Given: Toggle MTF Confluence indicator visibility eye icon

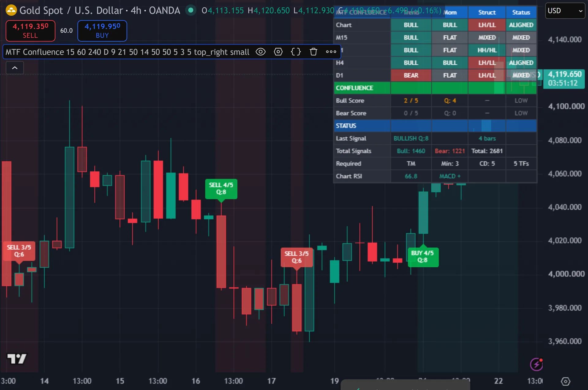Looking at the screenshot, I should click(x=261, y=52).
